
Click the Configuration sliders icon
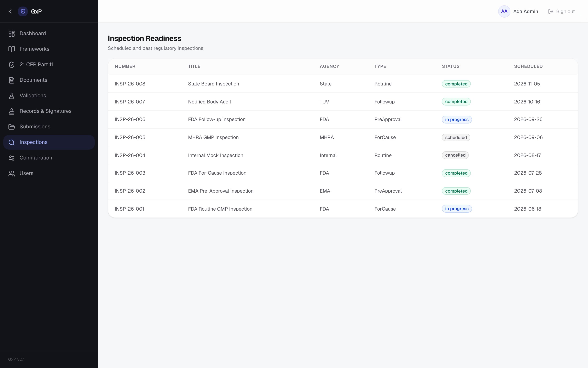(12, 158)
